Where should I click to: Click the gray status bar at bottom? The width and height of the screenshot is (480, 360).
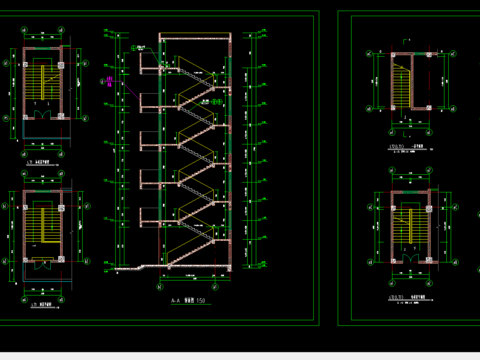[240, 356]
